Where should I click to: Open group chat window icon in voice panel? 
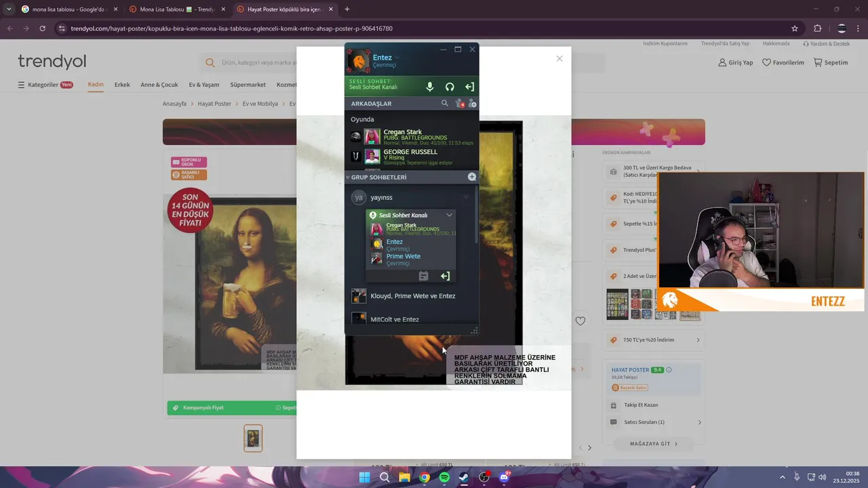423,276
